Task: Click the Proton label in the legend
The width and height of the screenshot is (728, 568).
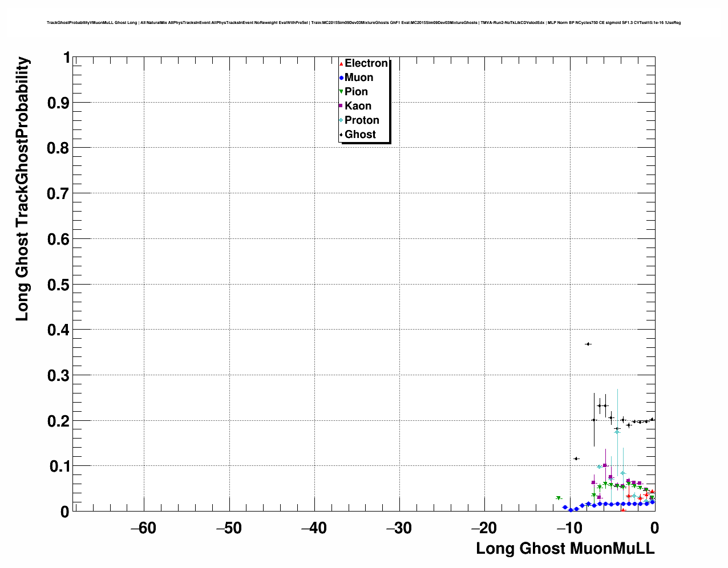Action: coord(362,120)
